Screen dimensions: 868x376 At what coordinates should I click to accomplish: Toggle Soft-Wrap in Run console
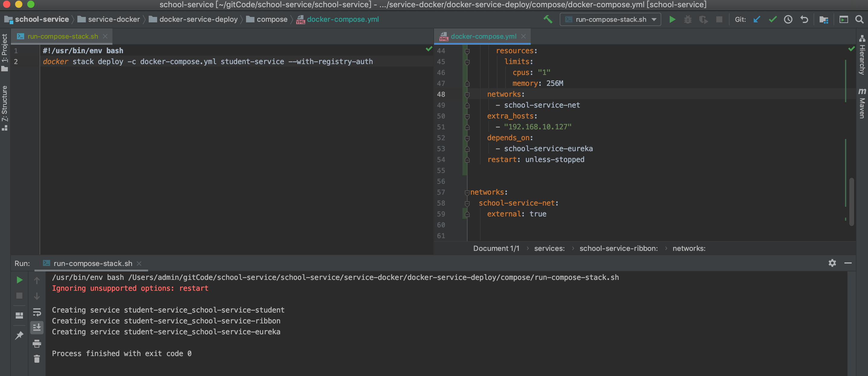[x=37, y=312]
